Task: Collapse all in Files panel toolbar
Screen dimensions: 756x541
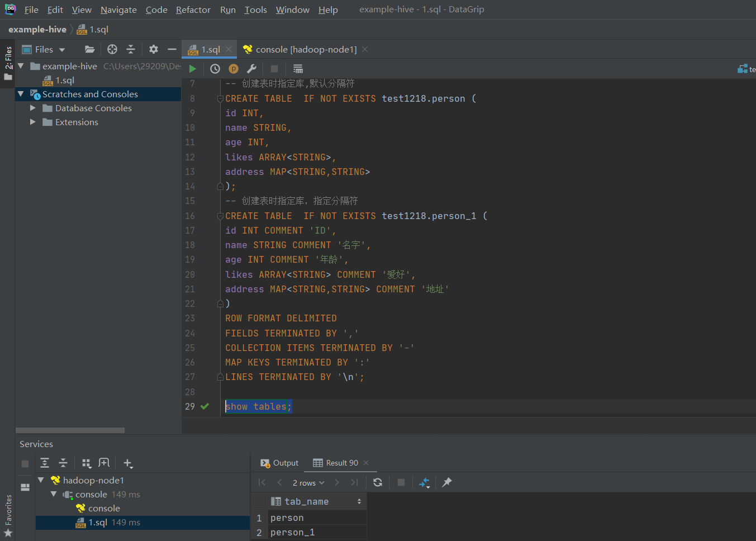Action: coord(131,49)
